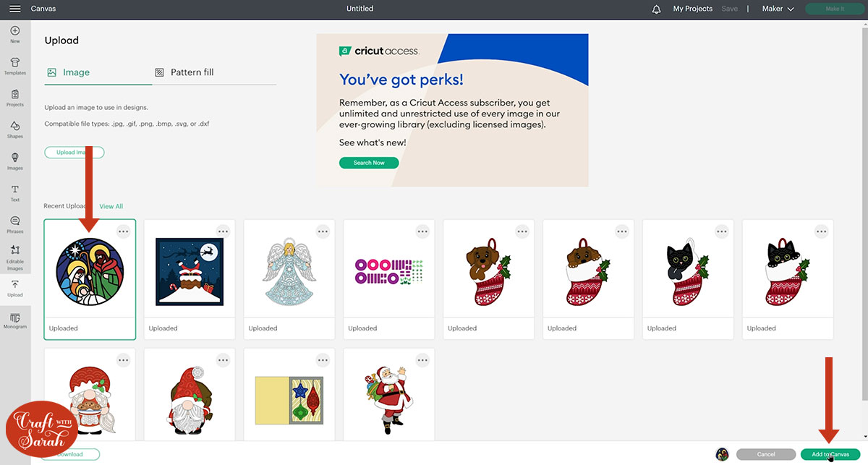Open options for black cat on stocking
This screenshot has height=465, width=868.
(x=722, y=231)
